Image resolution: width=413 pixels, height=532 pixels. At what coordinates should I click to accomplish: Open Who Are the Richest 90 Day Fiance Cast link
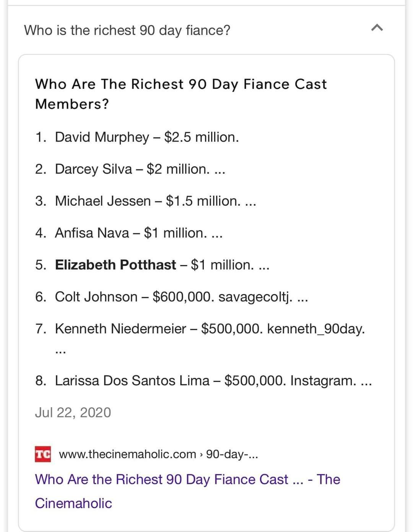[187, 491]
